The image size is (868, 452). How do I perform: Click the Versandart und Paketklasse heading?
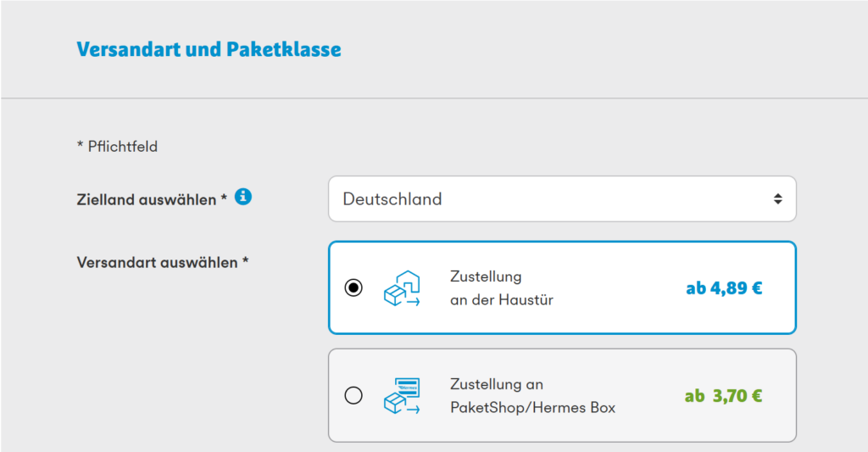point(209,50)
